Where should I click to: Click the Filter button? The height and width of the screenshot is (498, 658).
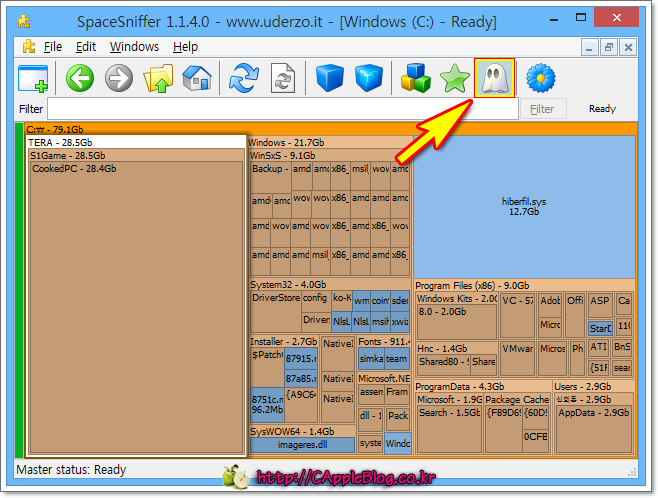(x=543, y=109)
